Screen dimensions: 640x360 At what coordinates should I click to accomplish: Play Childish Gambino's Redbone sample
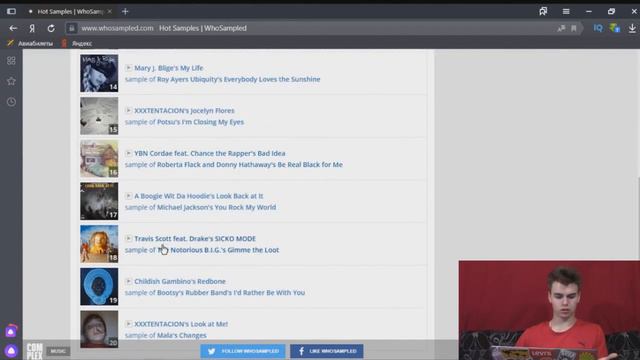click(128, 281)
